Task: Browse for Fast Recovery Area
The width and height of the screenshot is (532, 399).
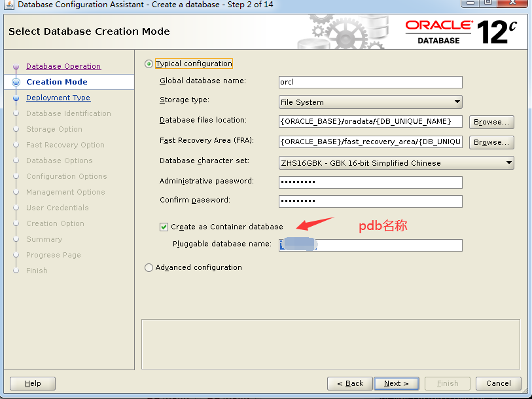Action: tap(491, 142)
